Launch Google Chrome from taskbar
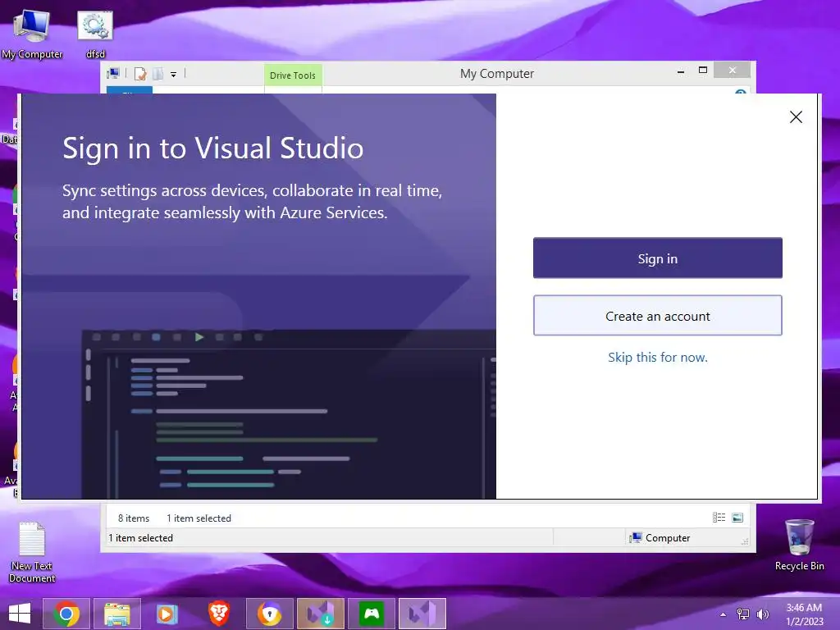 coord(66,614)
